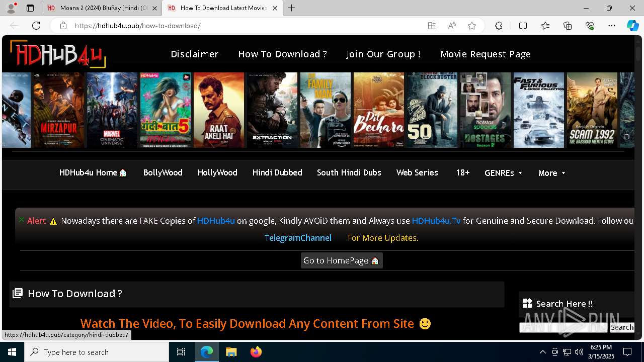This screenshot has height=362, width=644.
Task: Open File Explorer from taskbar
Action: [x=231, y=352]
